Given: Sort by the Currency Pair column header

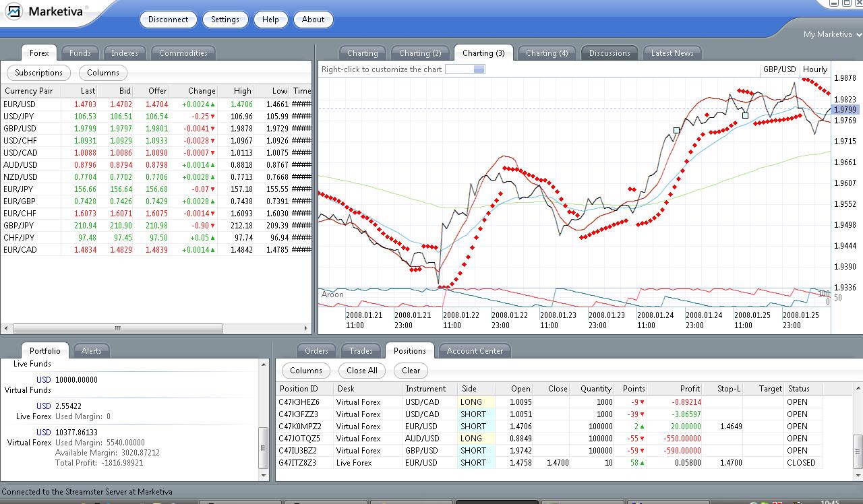Looking at the screenshot, I should tap(30, 91).
